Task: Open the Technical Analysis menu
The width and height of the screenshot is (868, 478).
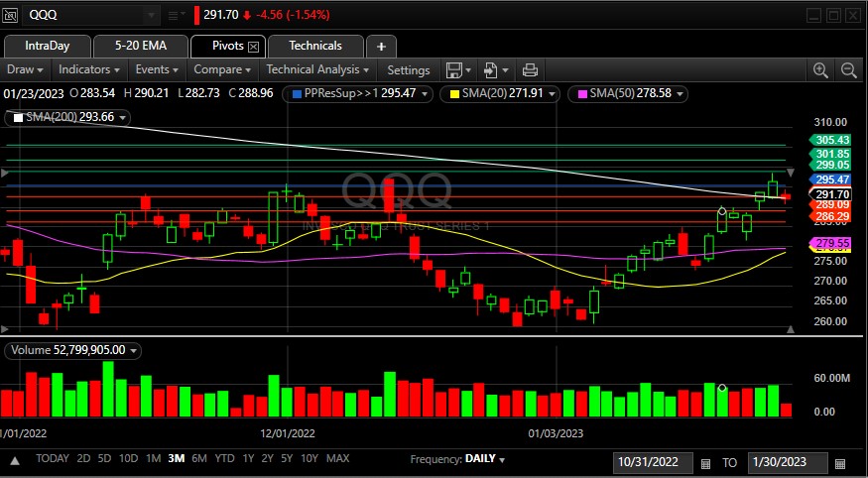Action: pos(317,69)
